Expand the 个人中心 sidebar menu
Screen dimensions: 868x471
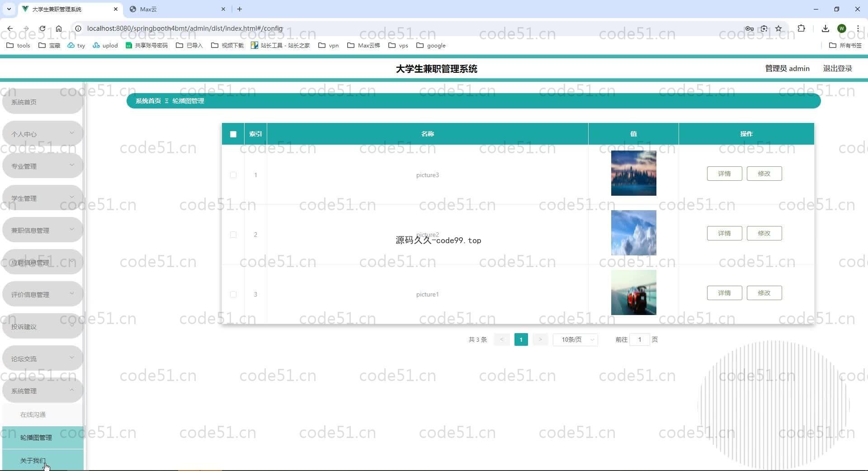pyautogui.click(x=42, y=134)
